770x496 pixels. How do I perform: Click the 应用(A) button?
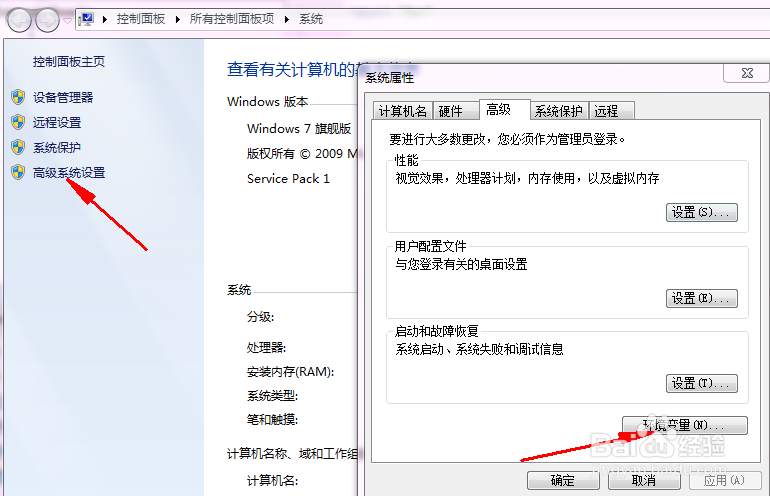coord(725,480)
